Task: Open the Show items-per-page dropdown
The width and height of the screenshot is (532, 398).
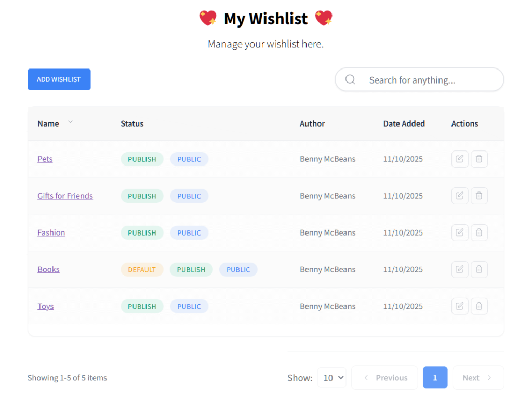Action: point(332,377)
